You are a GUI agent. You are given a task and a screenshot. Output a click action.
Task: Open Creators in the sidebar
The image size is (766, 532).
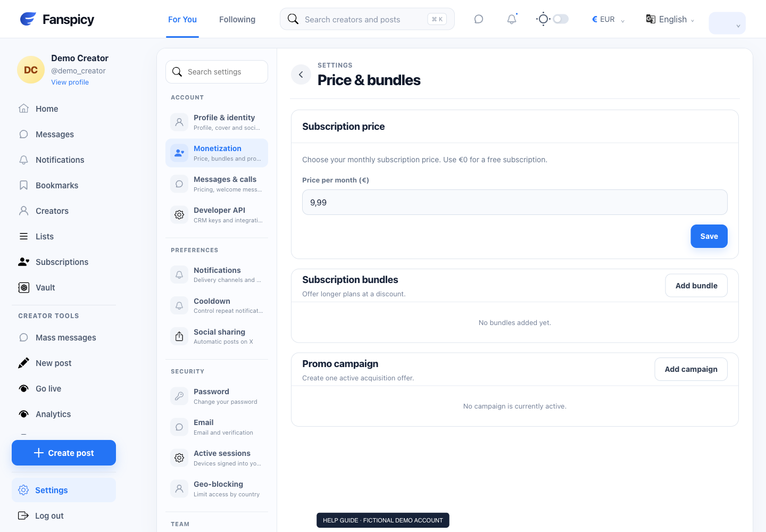click(x=64, y=211)
